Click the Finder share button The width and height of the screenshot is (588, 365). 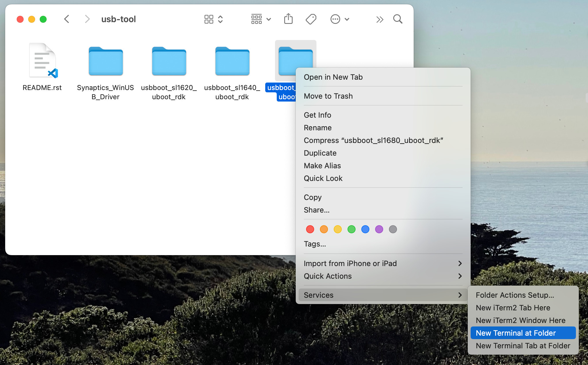tap(289, 19)
